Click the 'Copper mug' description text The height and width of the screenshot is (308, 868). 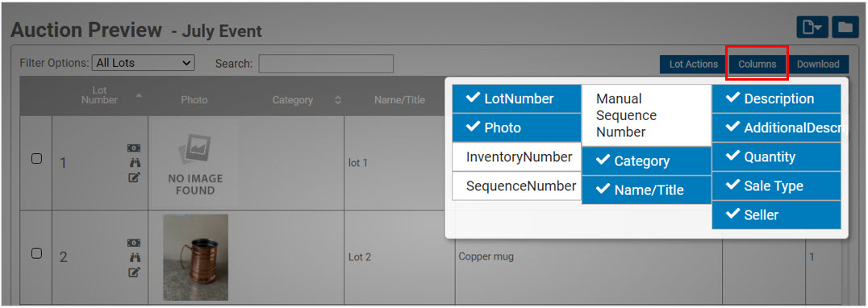pyautogui.click(x=486, y=256)
